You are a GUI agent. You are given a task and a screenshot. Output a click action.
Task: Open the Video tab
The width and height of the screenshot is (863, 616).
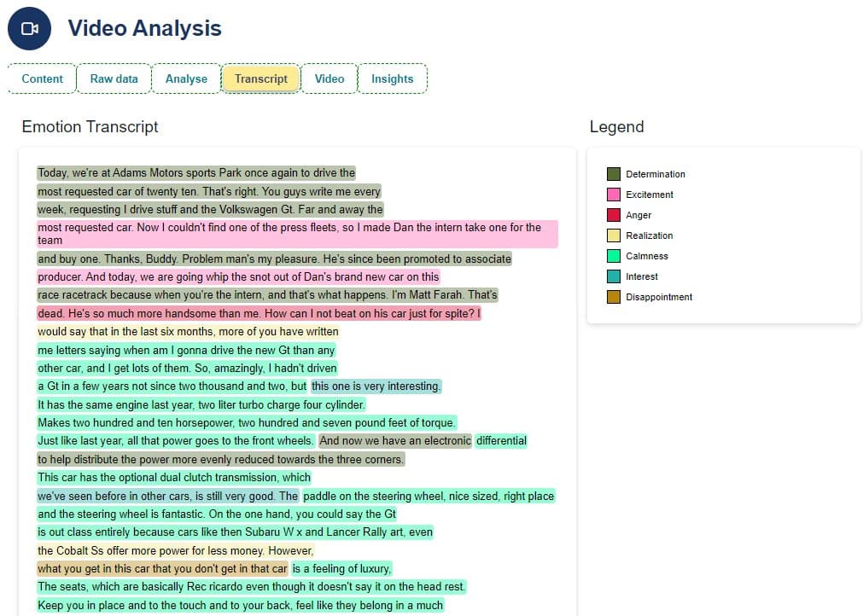(x=329, y=78)
